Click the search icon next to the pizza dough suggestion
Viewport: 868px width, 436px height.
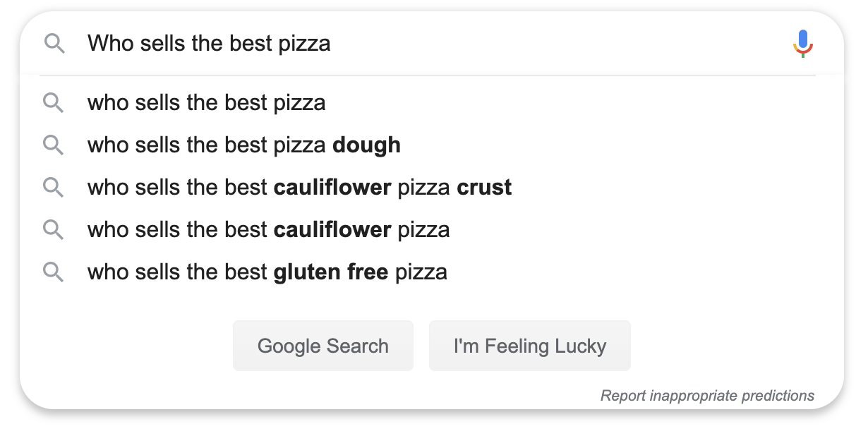tap(54, 145)
